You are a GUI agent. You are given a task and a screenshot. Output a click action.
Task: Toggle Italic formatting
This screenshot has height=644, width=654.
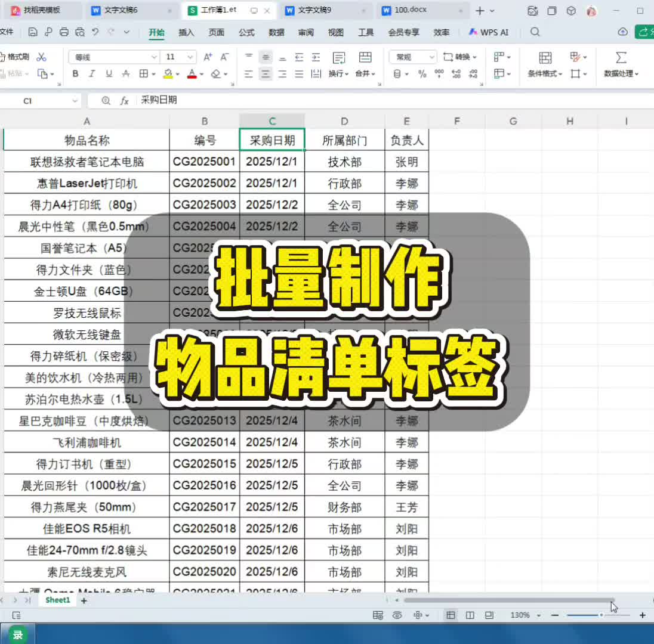91,74
